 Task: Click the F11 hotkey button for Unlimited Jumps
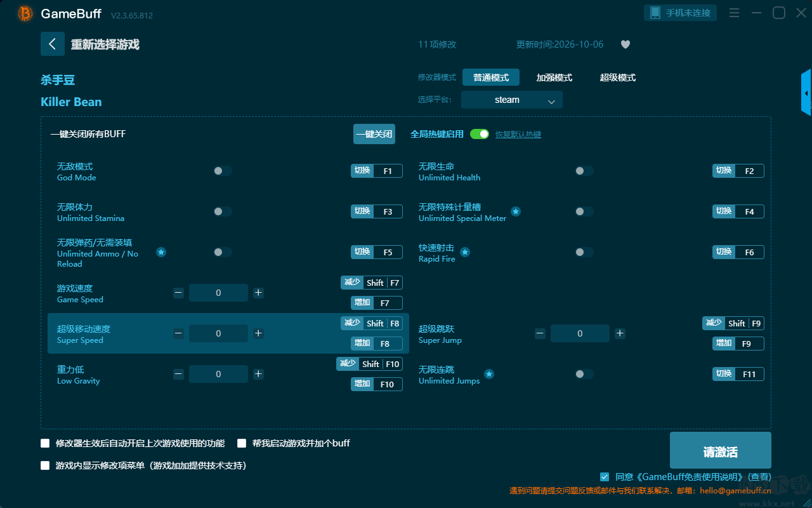click(x=738, y=374)
